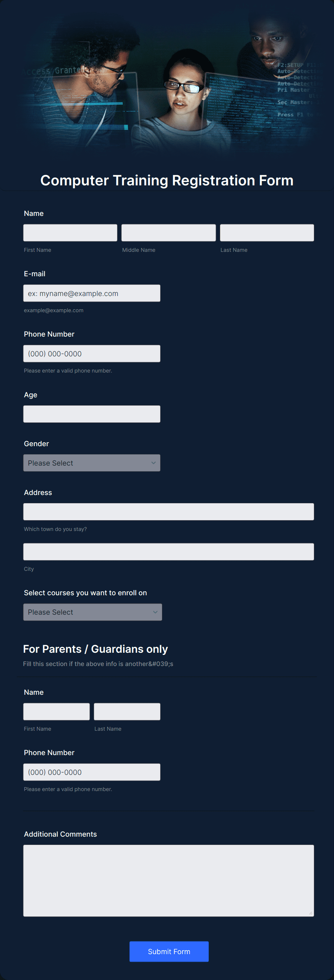Click the First Name field under Name
Screen dimensions: 334x980
(x=70, y=232)
